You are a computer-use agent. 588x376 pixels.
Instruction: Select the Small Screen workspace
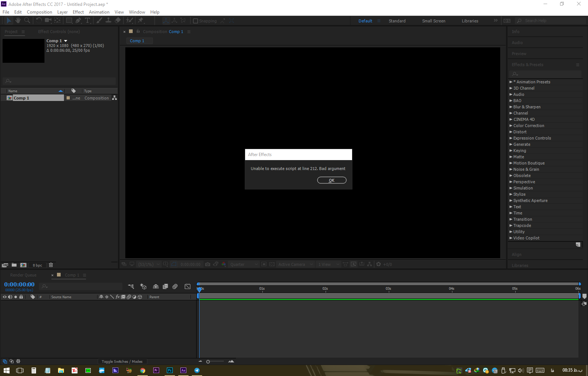click(x=434, y=21)
